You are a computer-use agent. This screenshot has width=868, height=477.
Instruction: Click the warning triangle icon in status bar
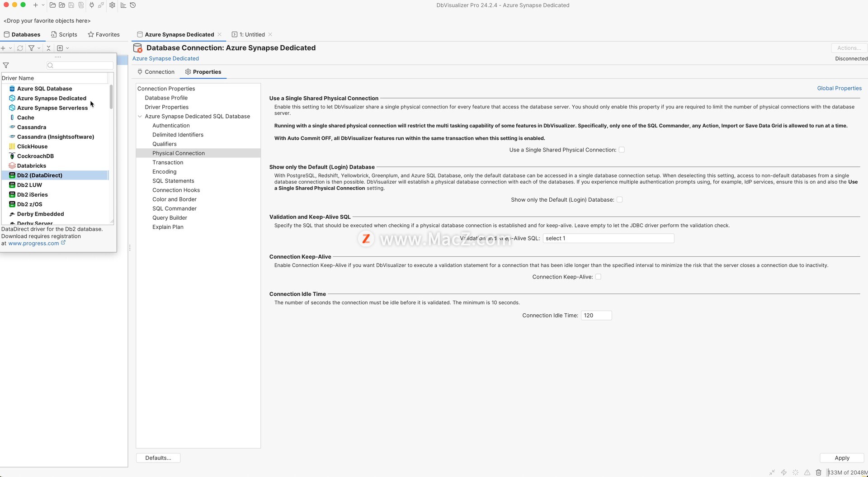tap(807, 472)
